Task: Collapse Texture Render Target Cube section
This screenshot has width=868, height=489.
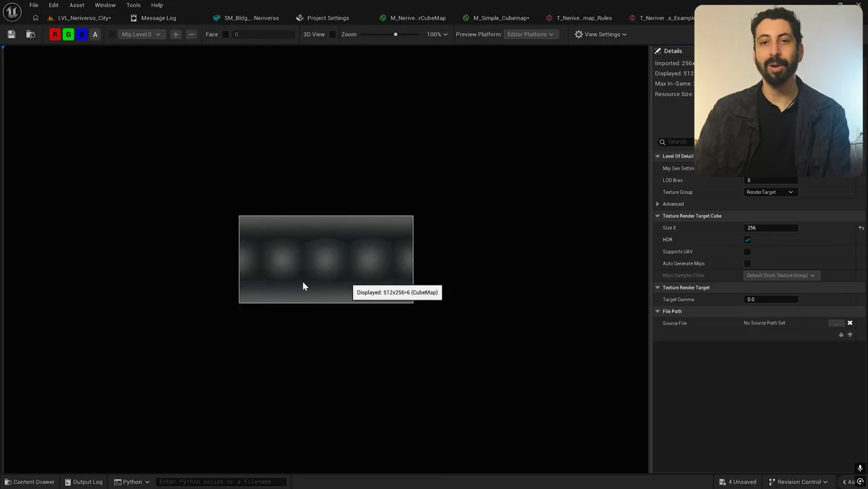Action: click(x=658, y=216)
